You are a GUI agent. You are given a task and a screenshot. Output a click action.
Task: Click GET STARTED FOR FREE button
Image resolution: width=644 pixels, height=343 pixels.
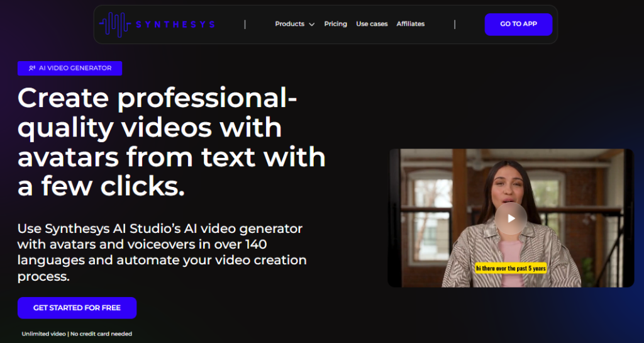pyautogui.click(x=77, y=308)
